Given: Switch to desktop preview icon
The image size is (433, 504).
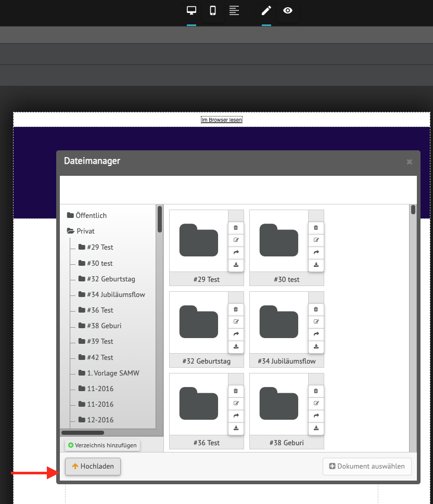Looking at the screenshot, I should click(192, 10).
